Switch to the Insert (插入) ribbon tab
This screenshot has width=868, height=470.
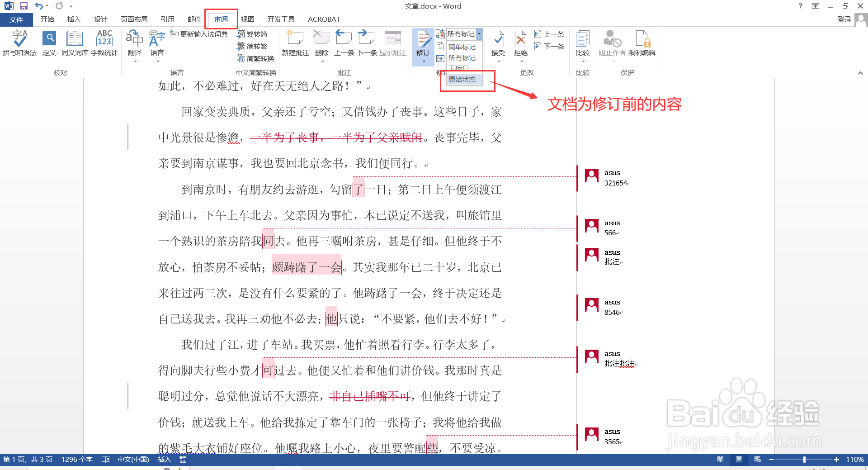(74, 19)
